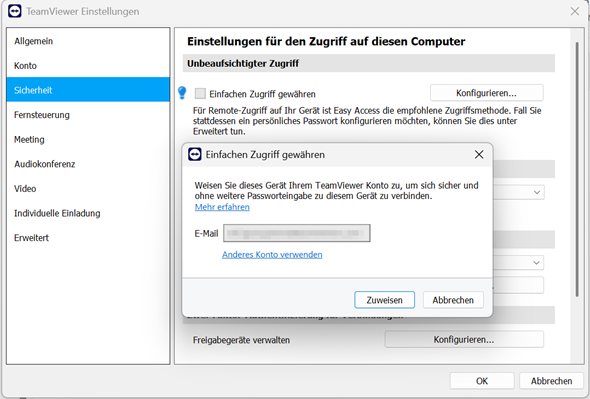This screenshot has height=399, width=590.
Task: Open the Konto settings section
Action: [88, 65]
